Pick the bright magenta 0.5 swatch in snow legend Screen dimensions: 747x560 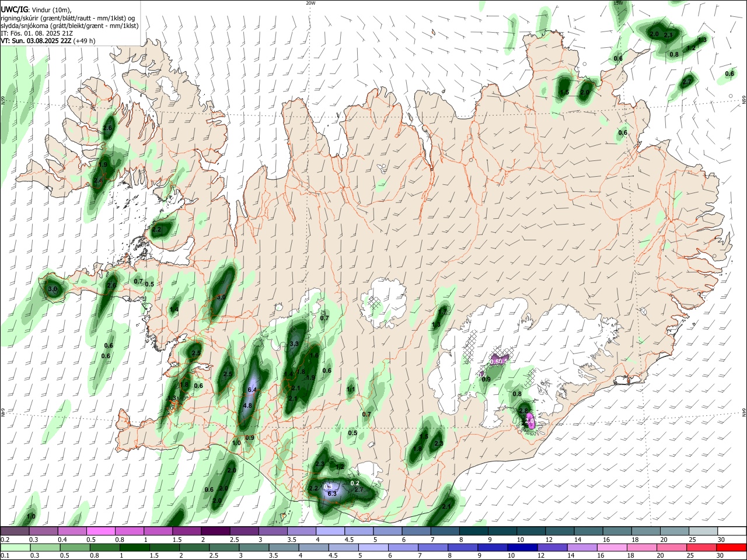100,531
